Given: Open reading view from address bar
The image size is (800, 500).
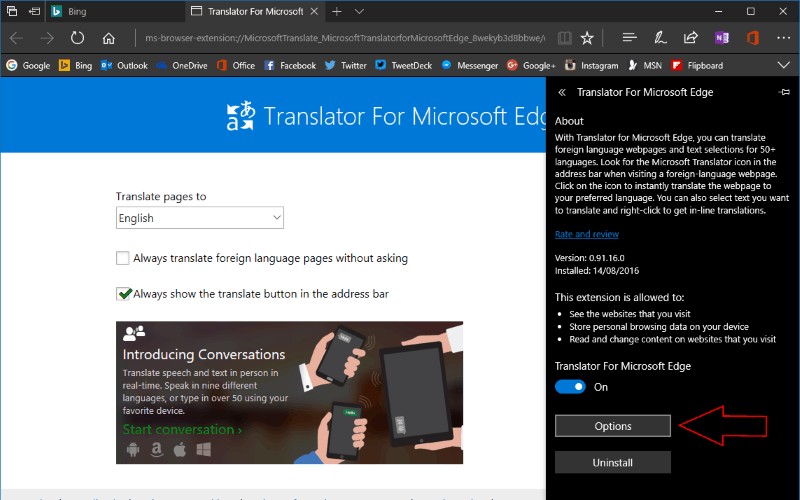Looking at the screenshot, I should pos(564,38).
